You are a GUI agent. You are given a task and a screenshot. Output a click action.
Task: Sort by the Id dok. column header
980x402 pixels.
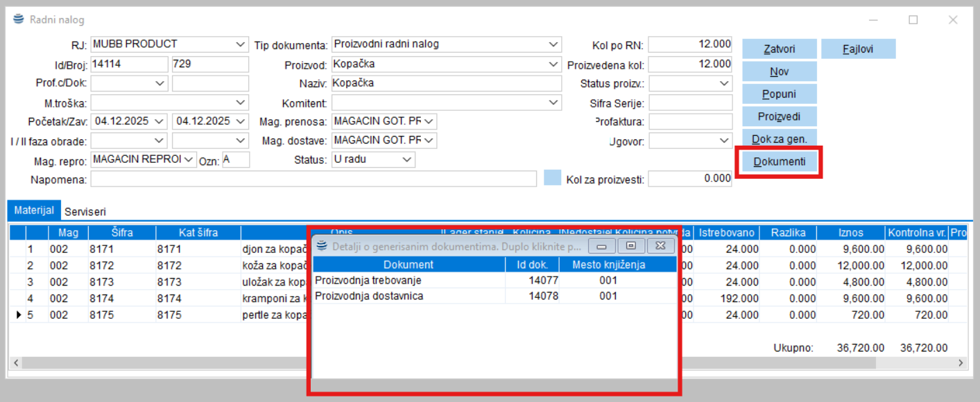[x=532, y=265]
